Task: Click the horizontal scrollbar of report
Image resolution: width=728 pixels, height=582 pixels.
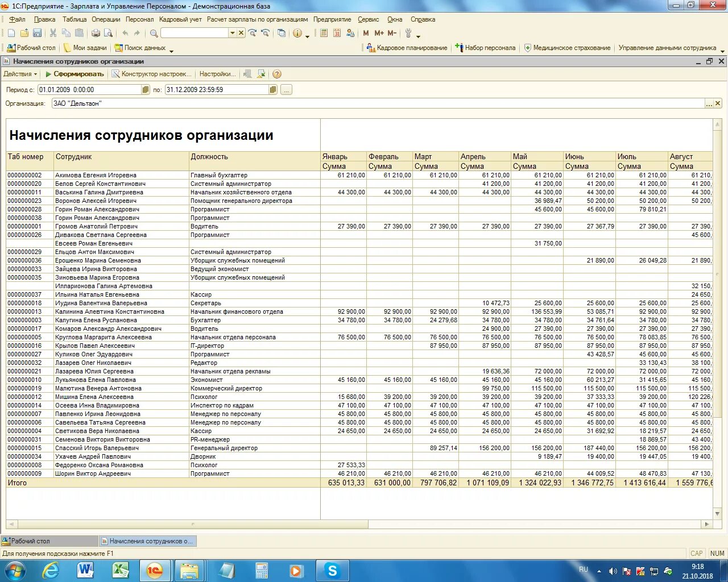Action: pyautogui.click(x=193, y=524)
